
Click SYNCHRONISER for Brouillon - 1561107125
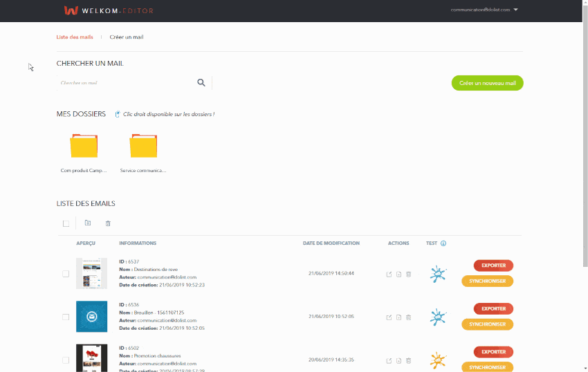point(487,324)
